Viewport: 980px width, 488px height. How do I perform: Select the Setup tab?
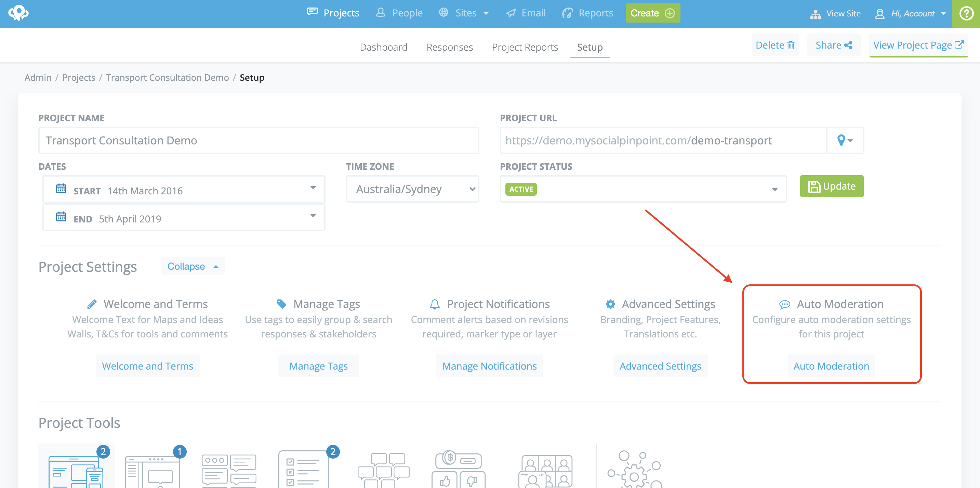coord(590,47)
